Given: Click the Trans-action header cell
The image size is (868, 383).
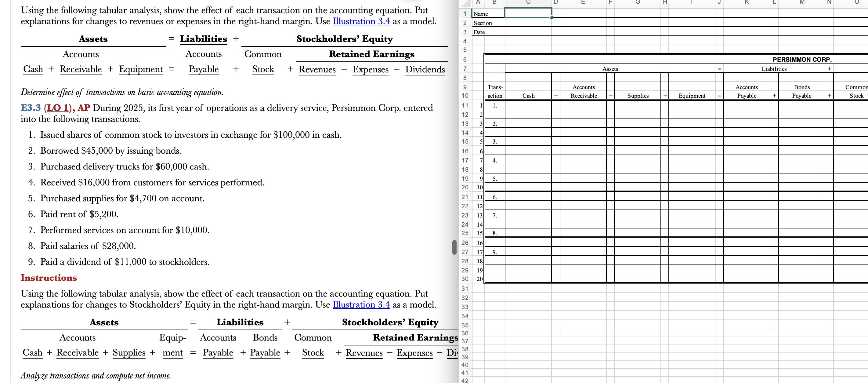Looking at the screenshot, I should tap(495, 91).
